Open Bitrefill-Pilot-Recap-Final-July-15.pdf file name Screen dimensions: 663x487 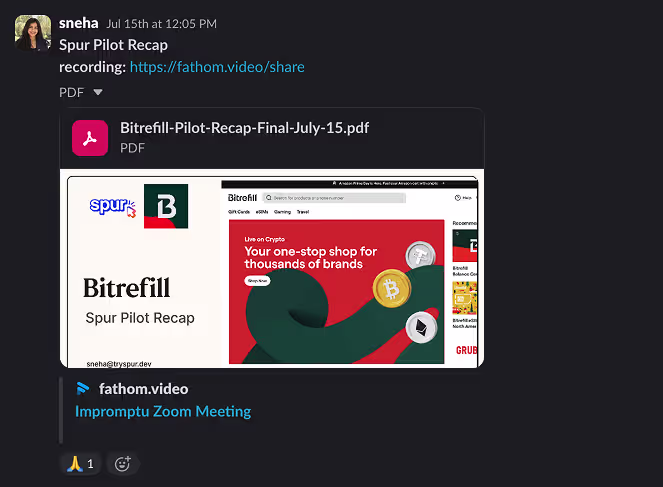pyautogui.click(x=244, y=128)
